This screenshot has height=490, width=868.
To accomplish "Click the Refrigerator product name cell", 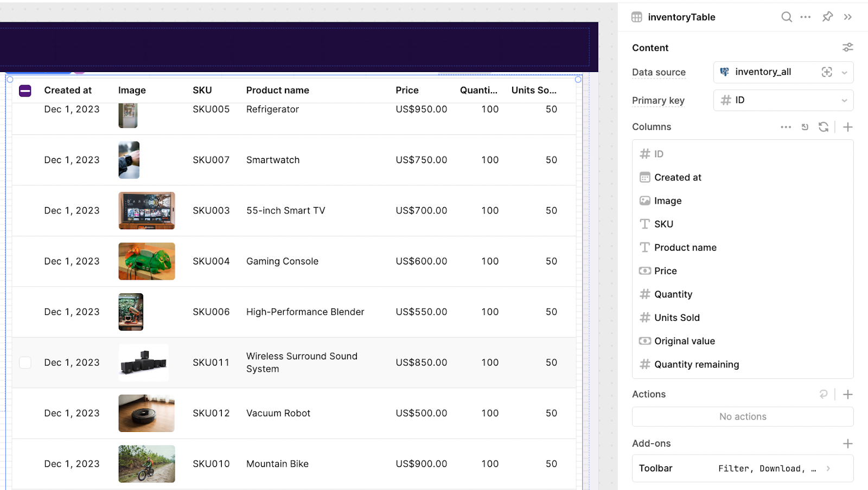I will coord(272,109).
